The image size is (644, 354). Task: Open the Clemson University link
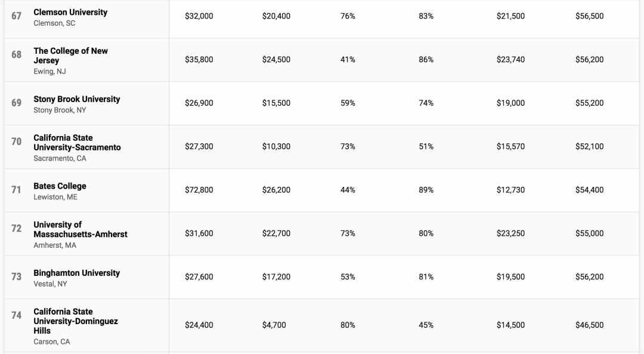point(70,12)
